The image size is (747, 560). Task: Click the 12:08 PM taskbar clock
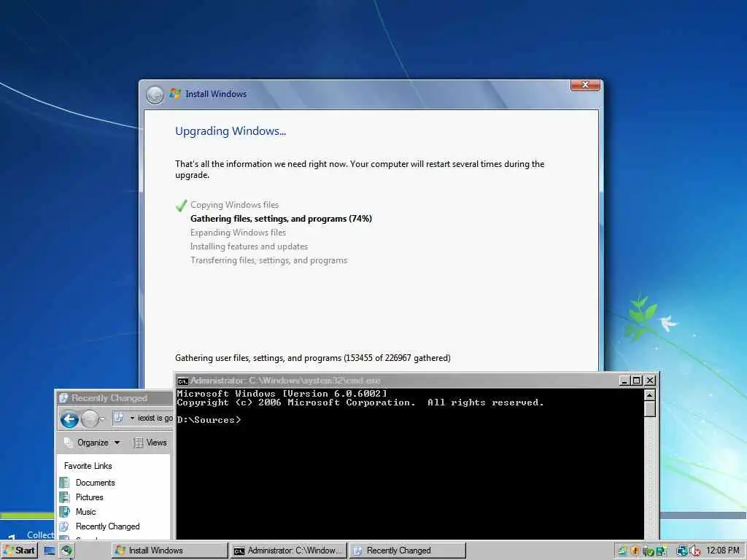pos(723,551)
